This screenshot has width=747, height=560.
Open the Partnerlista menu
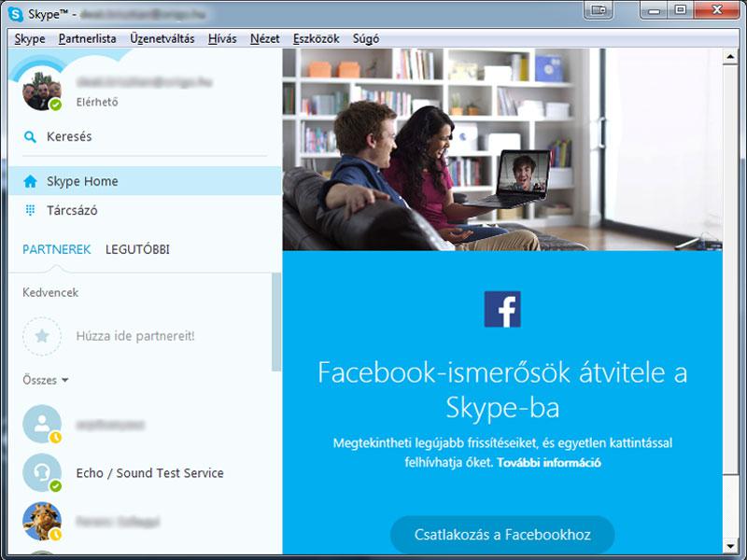pos(87,38)
